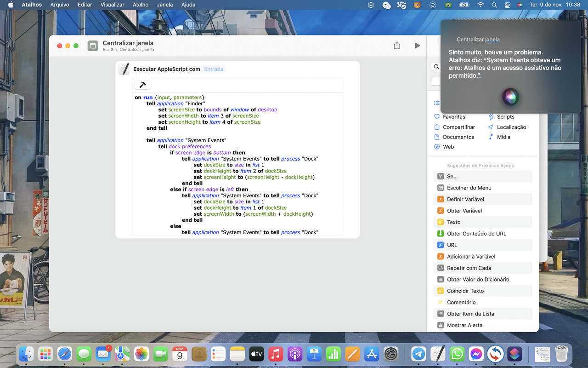Add the Coincidir Texto action
Screen dimensions: 588x368
[483, 291]
